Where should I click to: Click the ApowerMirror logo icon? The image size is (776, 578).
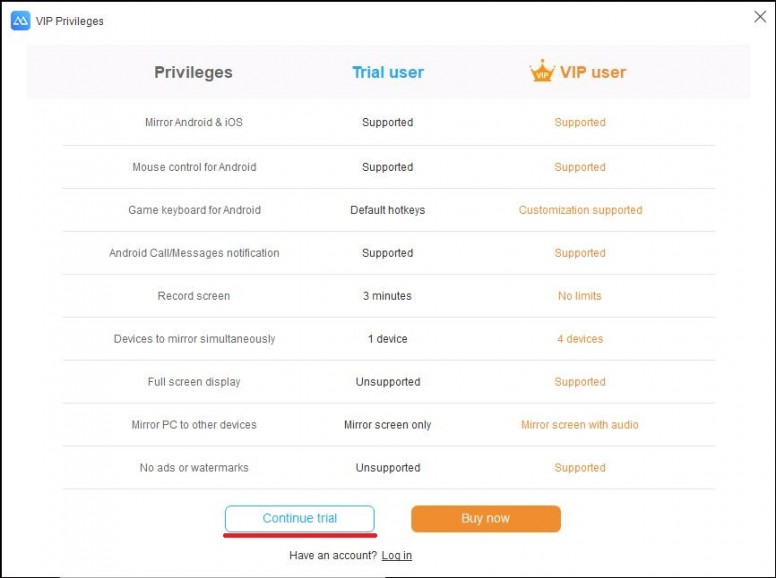[20, 21]
